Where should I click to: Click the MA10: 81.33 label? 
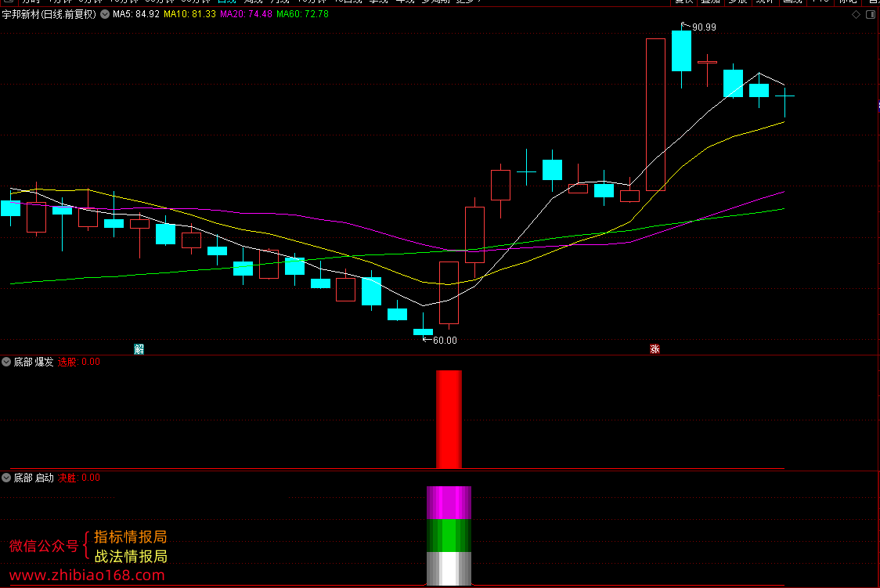pos(189,14)
